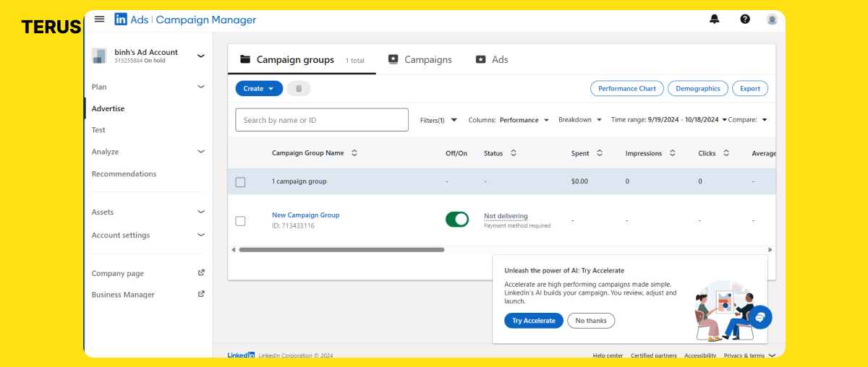Dismiss with No thanks button
This screenshot has height=367, width=868.
591,321
